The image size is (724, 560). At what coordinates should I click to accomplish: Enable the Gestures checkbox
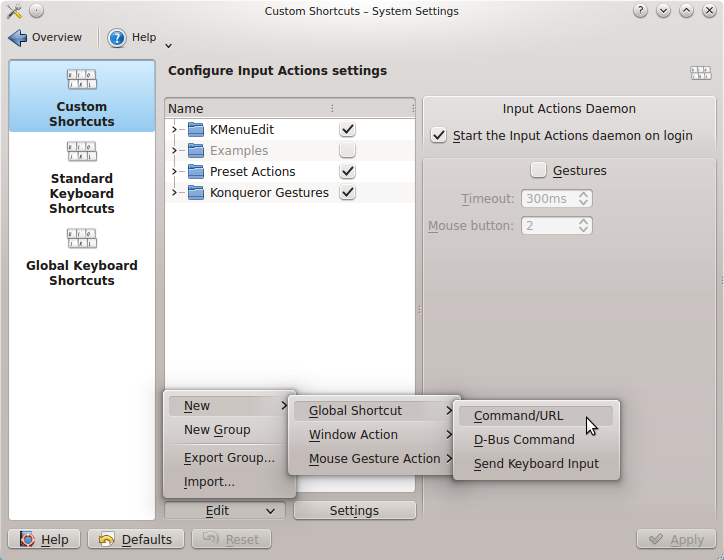coord(538,170)
